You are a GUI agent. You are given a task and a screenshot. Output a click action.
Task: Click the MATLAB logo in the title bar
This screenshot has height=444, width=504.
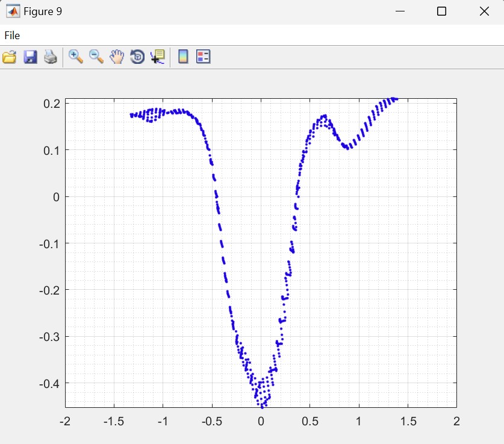tap(12, 11)
